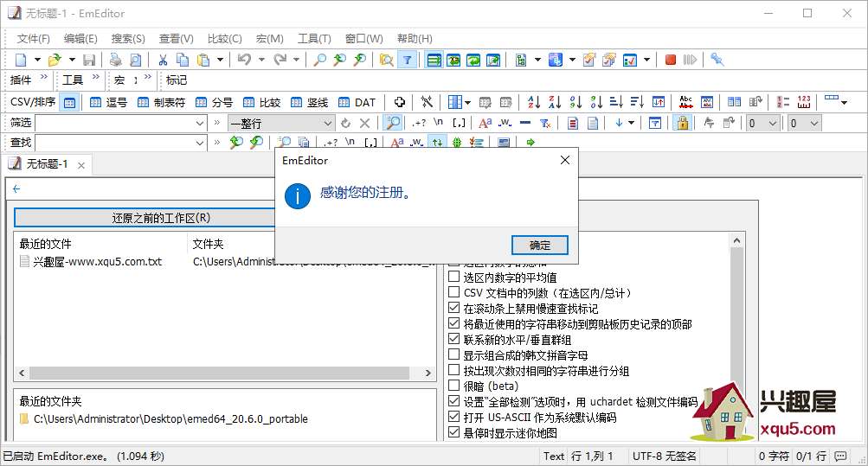
Task: Click UTF-8 无签名 in status bar
Action: click(x=665, y=456)
